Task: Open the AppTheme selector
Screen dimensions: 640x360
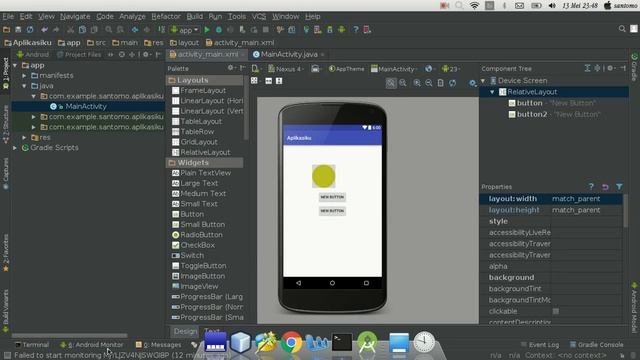Action: [x=347, y=69]
